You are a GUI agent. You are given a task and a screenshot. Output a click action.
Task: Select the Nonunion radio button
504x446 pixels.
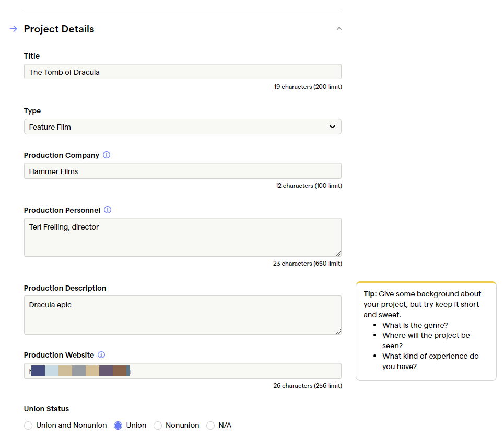[158, 426]
